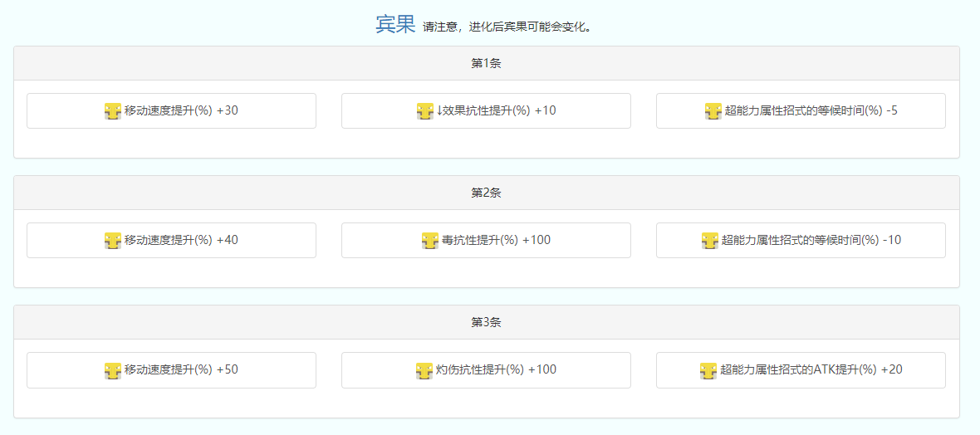Click the 宾果 section title

click(x=395, y=24)
